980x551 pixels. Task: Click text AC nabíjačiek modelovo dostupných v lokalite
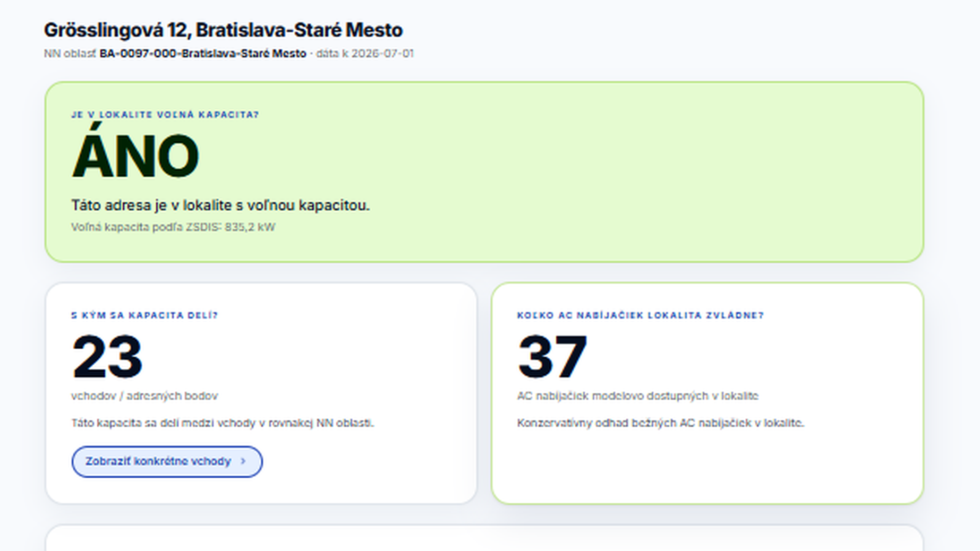tap(638, 396)
